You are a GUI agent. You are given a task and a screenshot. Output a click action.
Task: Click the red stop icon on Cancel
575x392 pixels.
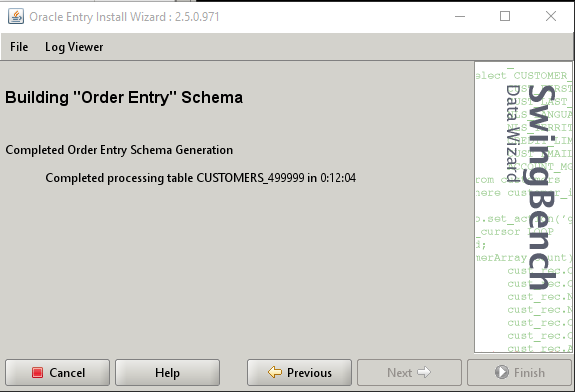pos(37,373)
